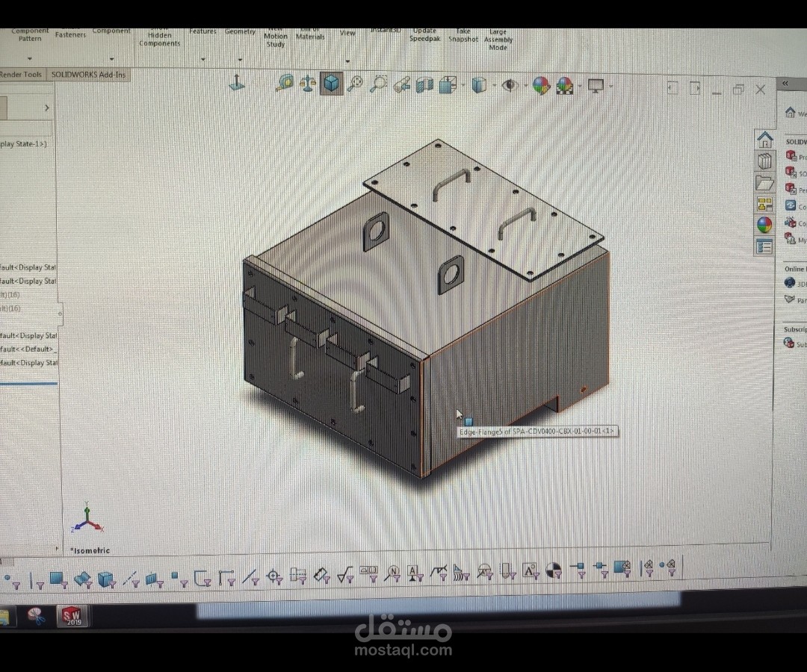807x672 pixels.
Task: Click the File Explorer folder icon in task pane
Action: tap(764, 182)
